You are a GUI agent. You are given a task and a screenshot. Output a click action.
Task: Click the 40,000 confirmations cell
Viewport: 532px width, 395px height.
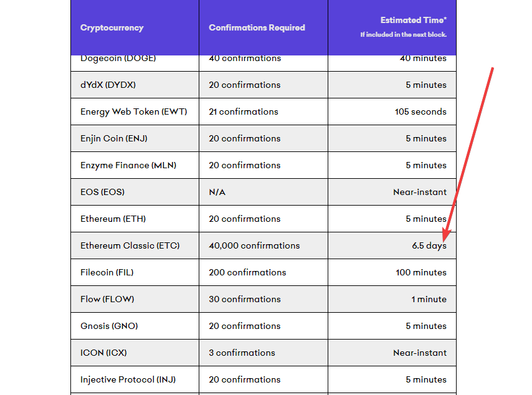[x=254, y=245]
